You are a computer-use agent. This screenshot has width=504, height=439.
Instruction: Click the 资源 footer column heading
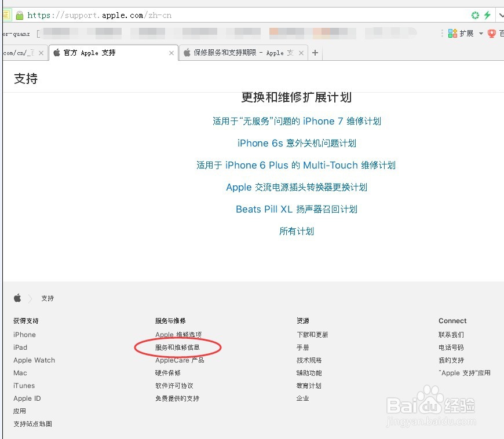pos(302,321)
